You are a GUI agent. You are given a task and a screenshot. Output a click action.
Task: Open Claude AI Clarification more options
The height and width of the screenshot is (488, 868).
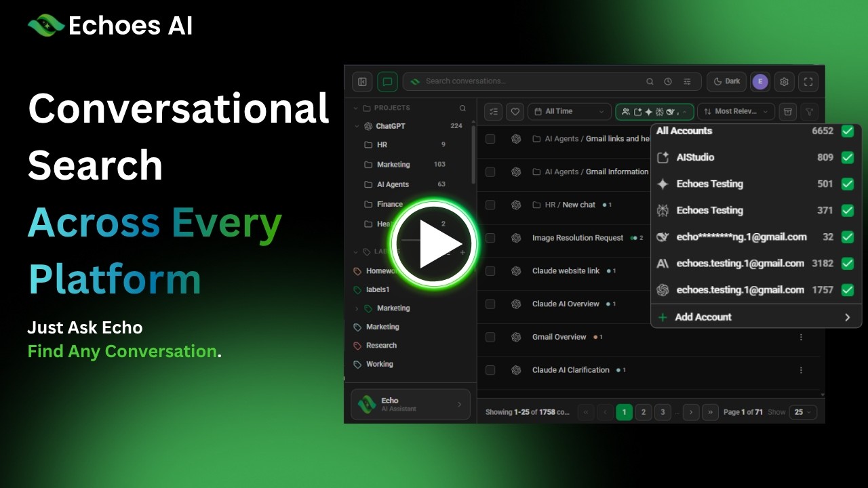coord(801,370)
